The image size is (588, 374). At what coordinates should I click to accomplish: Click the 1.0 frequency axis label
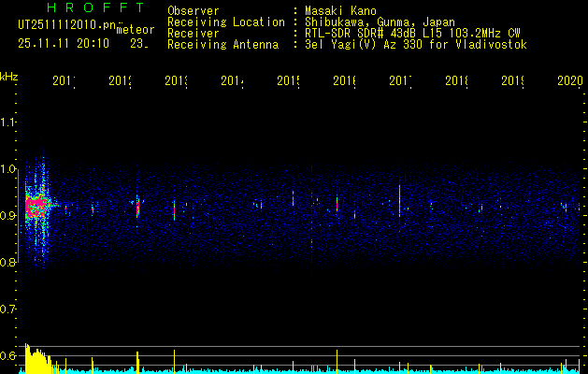7,169
